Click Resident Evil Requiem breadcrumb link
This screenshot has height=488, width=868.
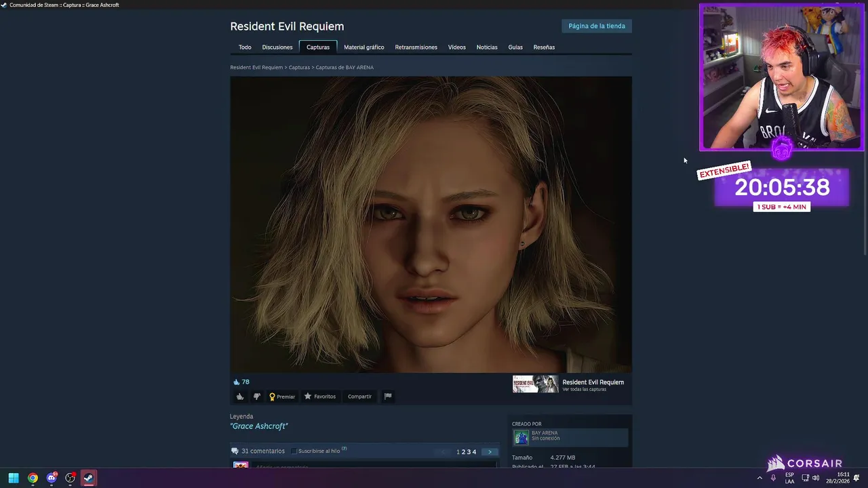[x=256, y=67]
